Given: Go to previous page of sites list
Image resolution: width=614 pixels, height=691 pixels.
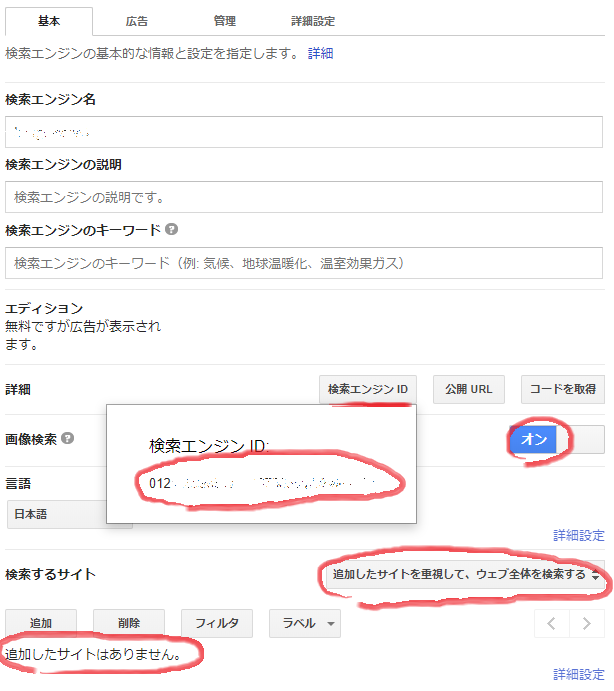Looking at the screenshot, I should (x=551, y=624).
